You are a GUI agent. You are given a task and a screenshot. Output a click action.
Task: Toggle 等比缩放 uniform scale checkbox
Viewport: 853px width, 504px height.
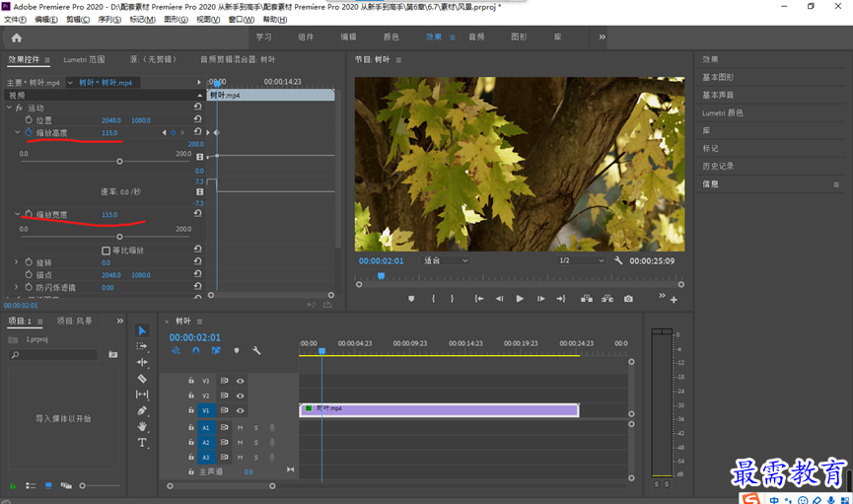tap(107, 251)
